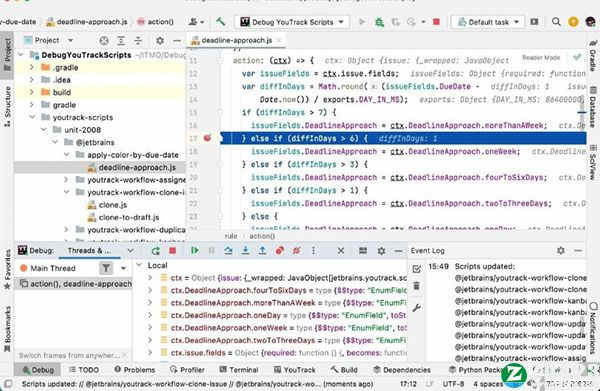600x391 pixels.
Task: Open the Debug YouTrack Scripts run configuration dropdown
Action: (292, 22)
